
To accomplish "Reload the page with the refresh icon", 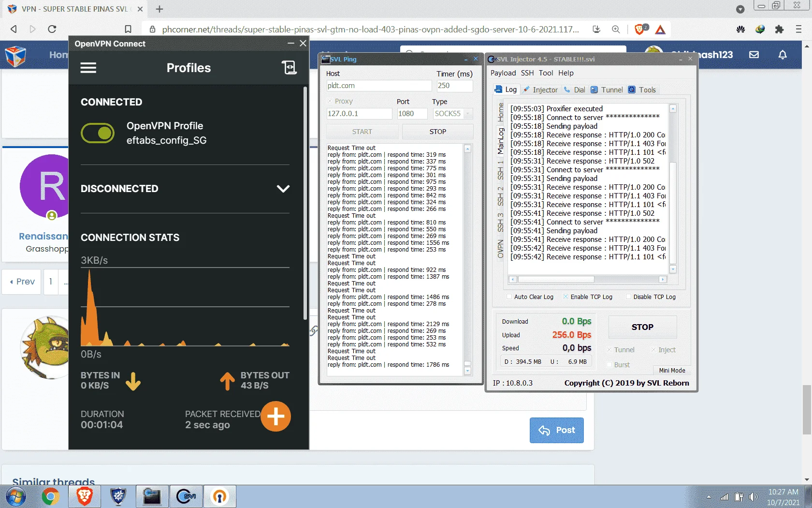I will click(52, 29).
